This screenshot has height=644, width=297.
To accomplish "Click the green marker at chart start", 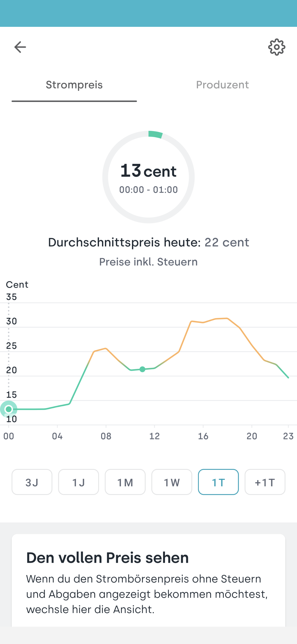I will click(x=9, y=409).
